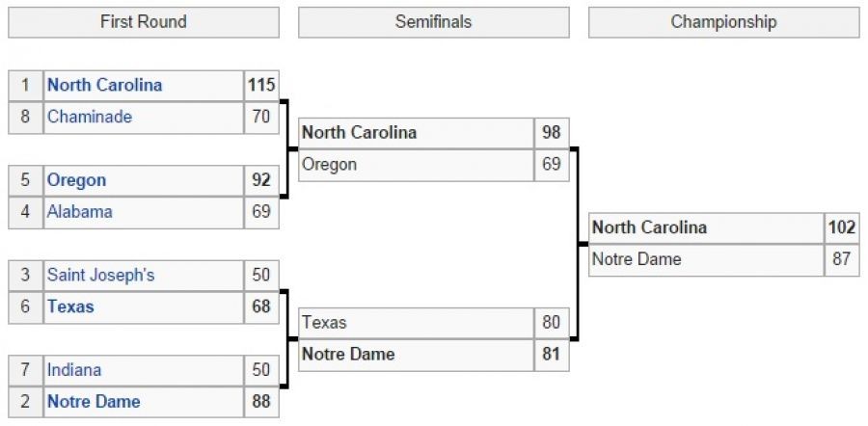Open the North Carolina first round link
This screenshot has width=868, height=426.
pyautogui.click(x=105, y=85)
